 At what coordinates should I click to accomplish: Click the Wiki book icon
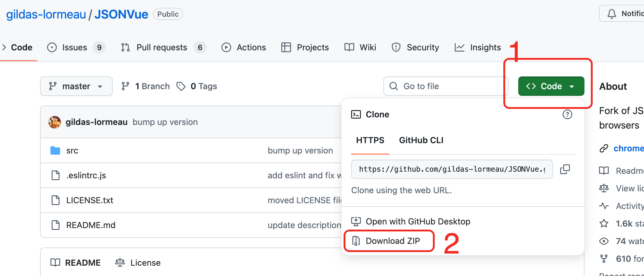point(349,47)
